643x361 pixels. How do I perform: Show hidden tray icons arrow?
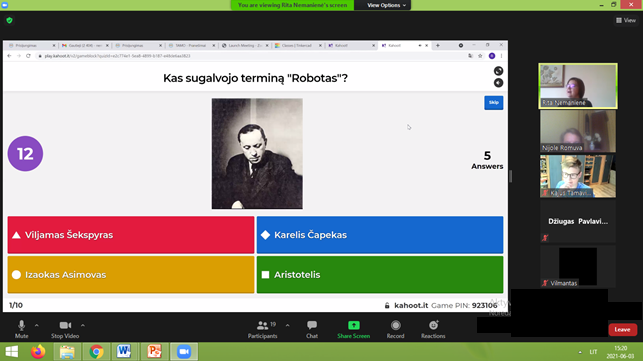click(580, 352)
